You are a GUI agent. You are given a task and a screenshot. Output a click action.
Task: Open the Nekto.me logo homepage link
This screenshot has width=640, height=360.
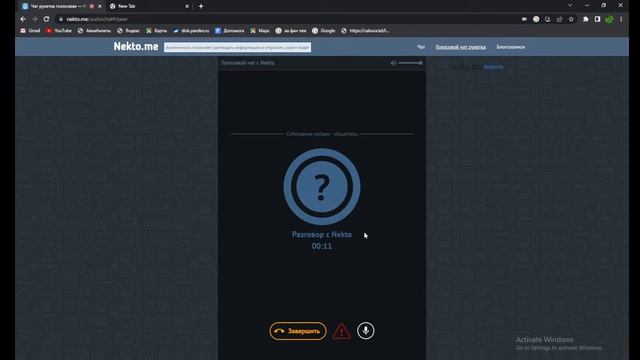[136, 47]
